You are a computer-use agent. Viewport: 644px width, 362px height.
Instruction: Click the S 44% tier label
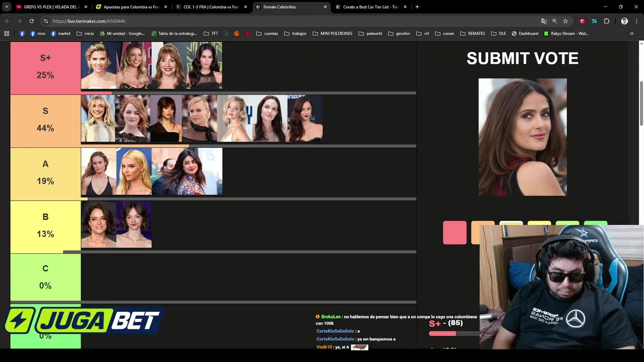click(45, 121)
